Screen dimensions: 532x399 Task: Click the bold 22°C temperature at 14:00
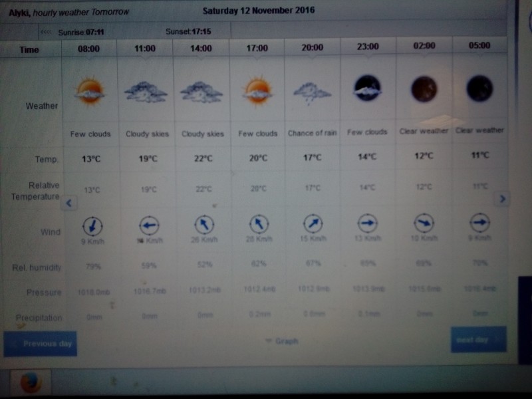[203, 158]
